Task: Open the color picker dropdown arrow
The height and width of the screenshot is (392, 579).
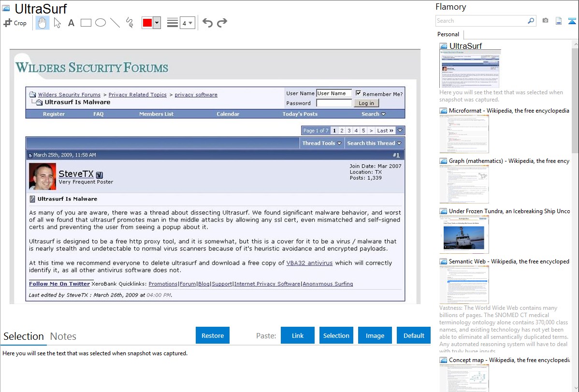Action: click(157, 23)
